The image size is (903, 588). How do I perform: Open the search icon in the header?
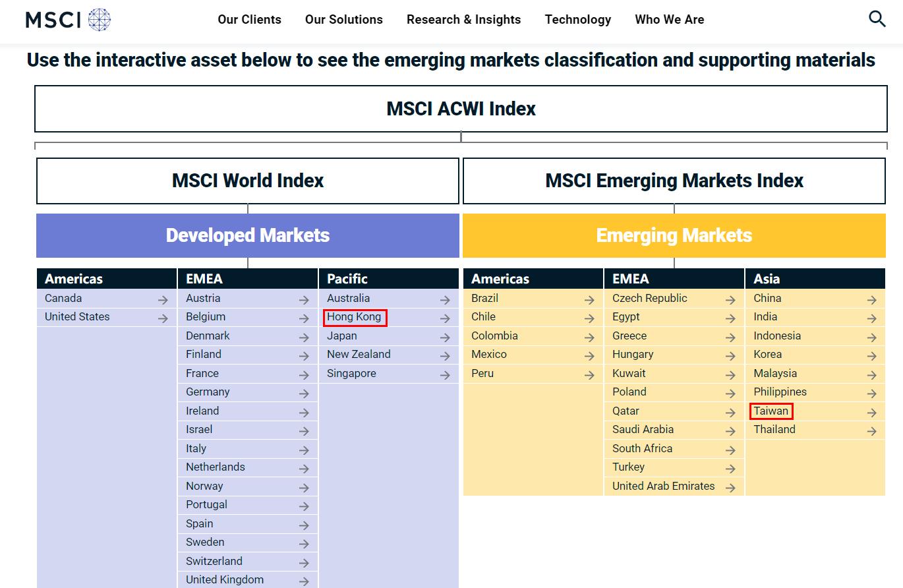coord(877,19)
